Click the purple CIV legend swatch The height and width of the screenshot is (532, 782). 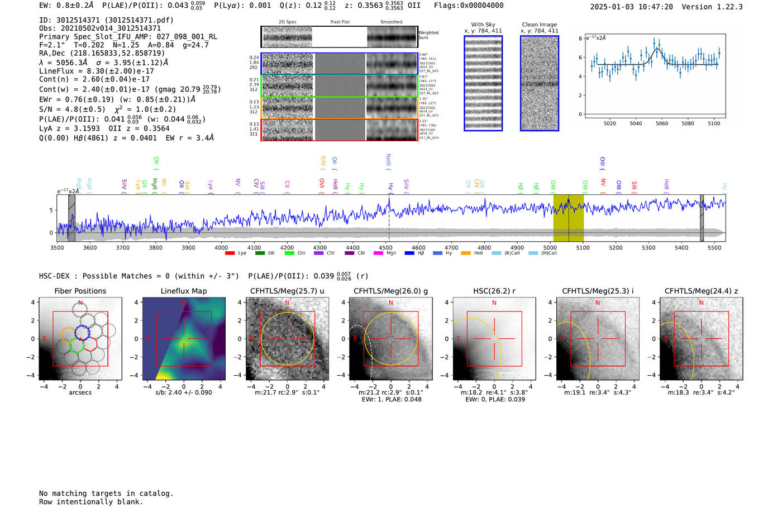click(319, 253)
